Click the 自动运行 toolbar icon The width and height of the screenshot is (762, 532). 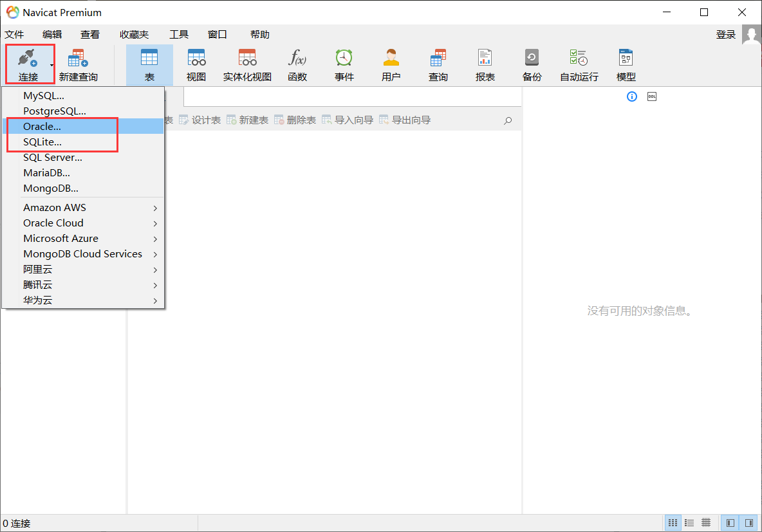[x=578, y=64]
